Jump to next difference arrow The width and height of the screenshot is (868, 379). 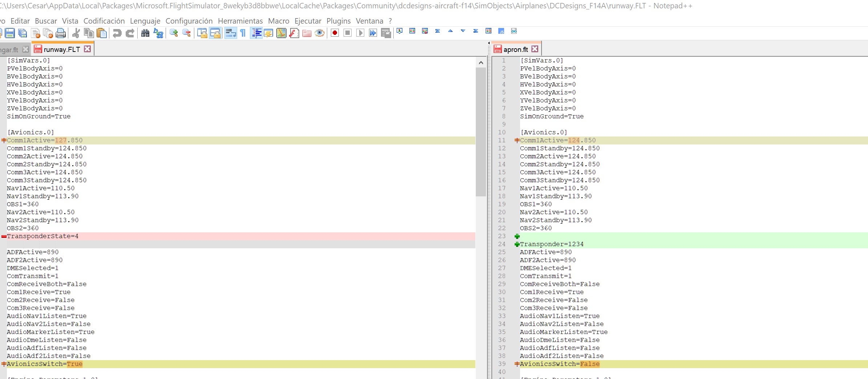[463, 31]
